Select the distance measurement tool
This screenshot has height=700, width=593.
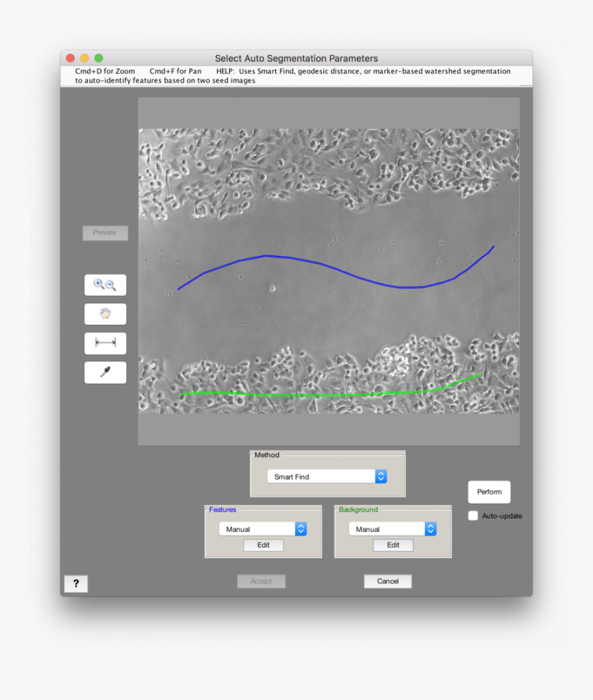tap(105, 343)
